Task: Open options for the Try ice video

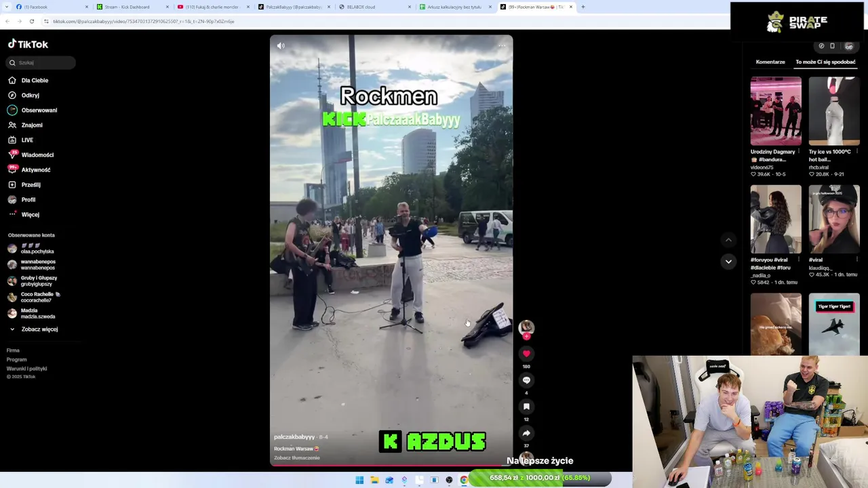Action: click(857, 152)
